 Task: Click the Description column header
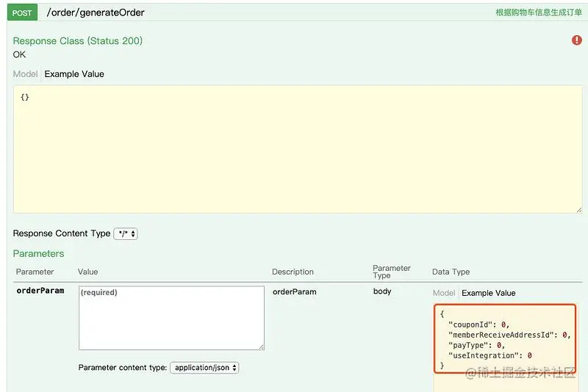[293, 272]
